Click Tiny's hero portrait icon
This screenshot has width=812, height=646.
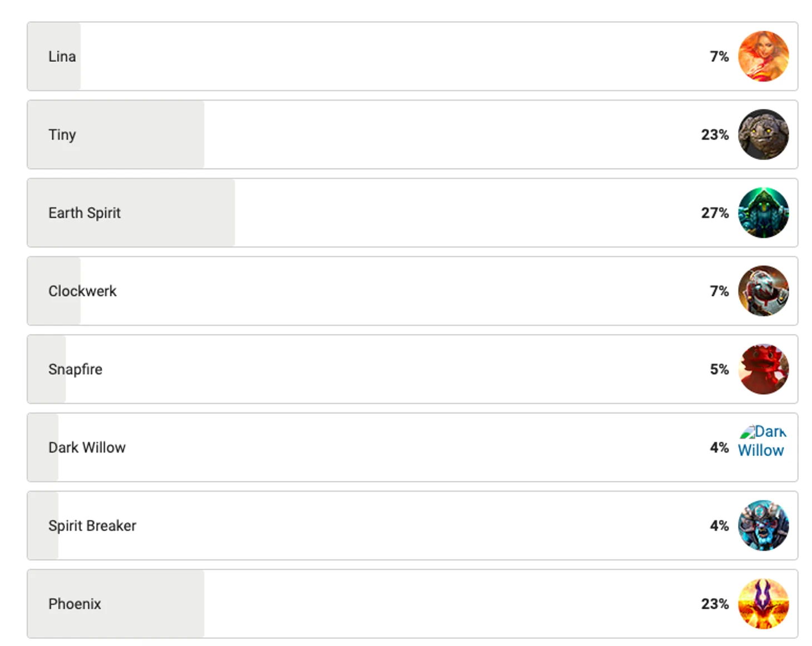tap(763, 135)
